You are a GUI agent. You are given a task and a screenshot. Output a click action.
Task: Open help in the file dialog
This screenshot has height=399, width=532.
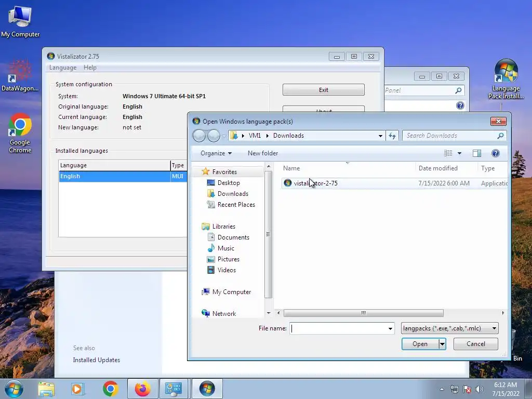pyautogui.click(x=495, y=153)
